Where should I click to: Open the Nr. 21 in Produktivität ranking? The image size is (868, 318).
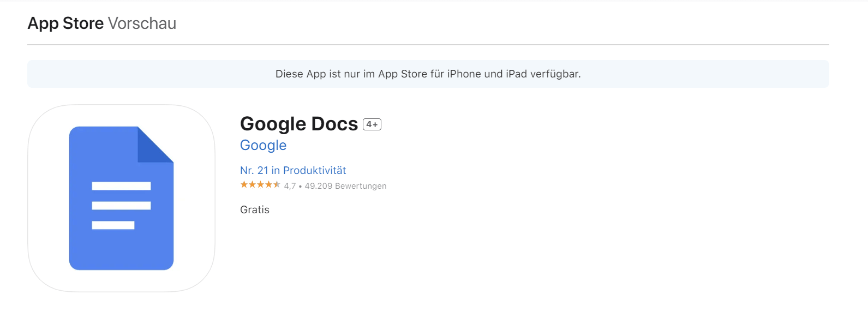click(293, 170)
